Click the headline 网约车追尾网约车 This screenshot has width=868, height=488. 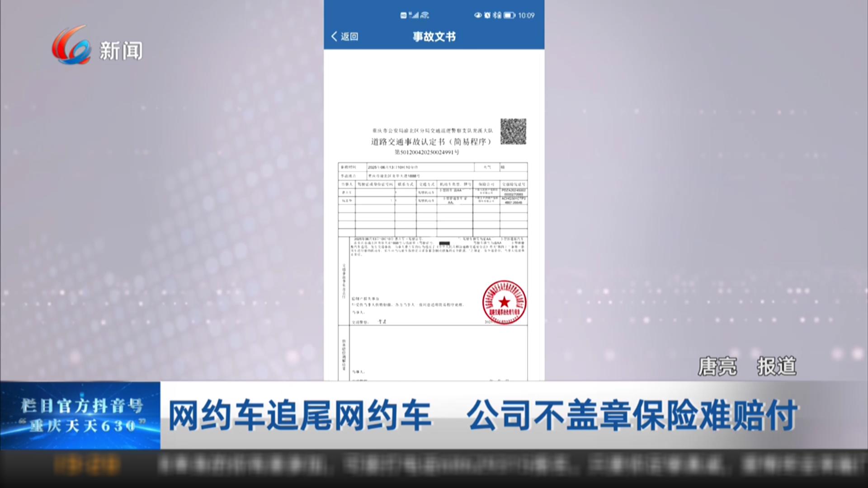[x=300, y=416]
